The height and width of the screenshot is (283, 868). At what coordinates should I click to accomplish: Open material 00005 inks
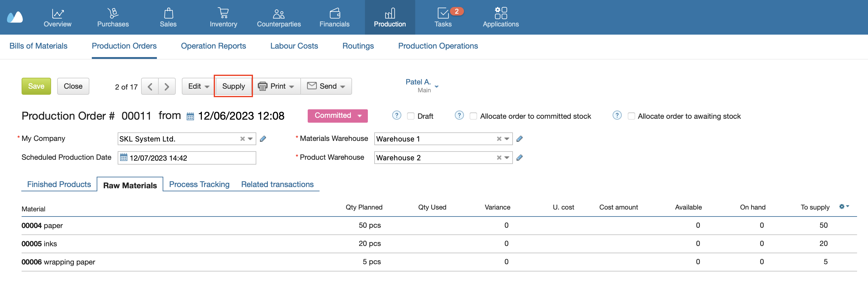click(x=39, y=244)
